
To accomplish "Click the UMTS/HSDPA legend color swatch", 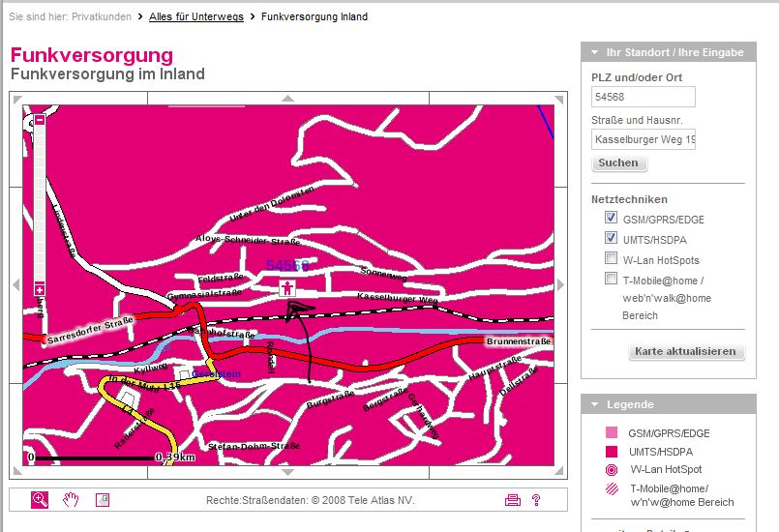I will [x=612, y=451].
